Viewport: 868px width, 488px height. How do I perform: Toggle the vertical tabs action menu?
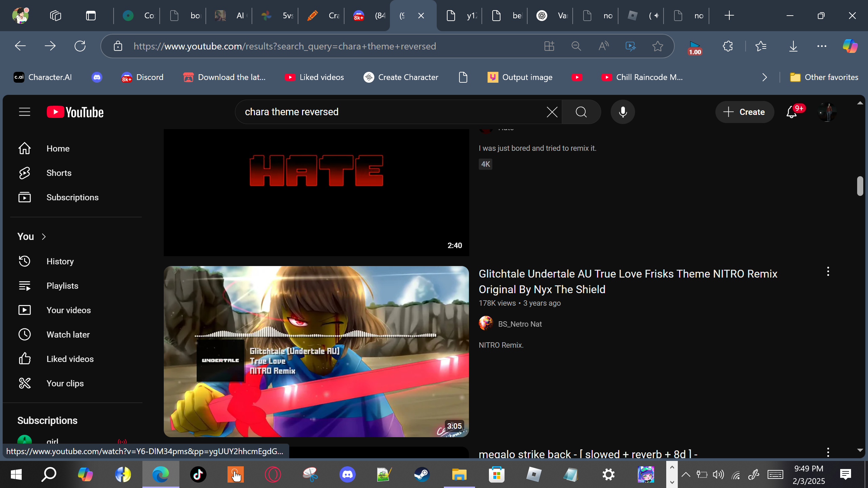pyautogui.click(x=91, y=16)
